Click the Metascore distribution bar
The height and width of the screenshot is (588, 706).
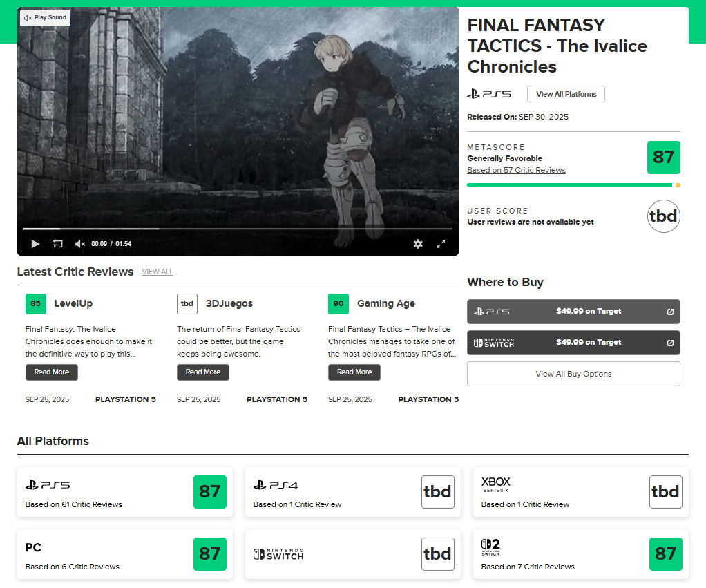coord(573,185)
